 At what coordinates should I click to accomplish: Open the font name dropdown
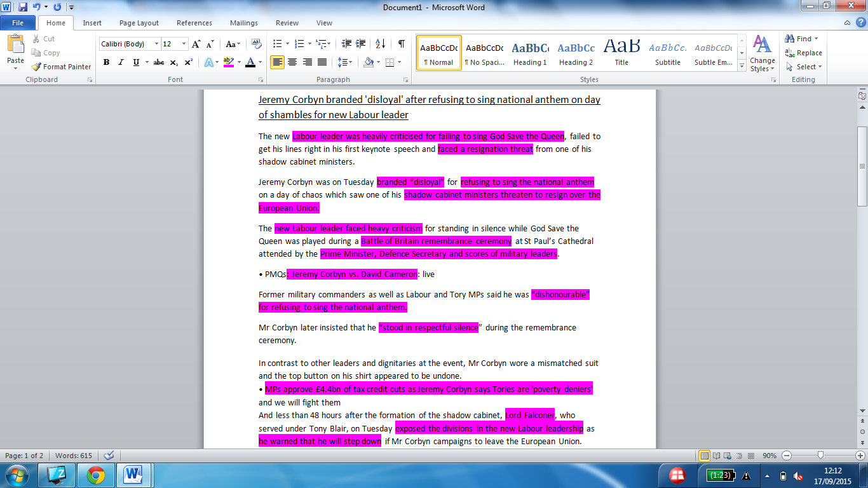click(157, 44)
